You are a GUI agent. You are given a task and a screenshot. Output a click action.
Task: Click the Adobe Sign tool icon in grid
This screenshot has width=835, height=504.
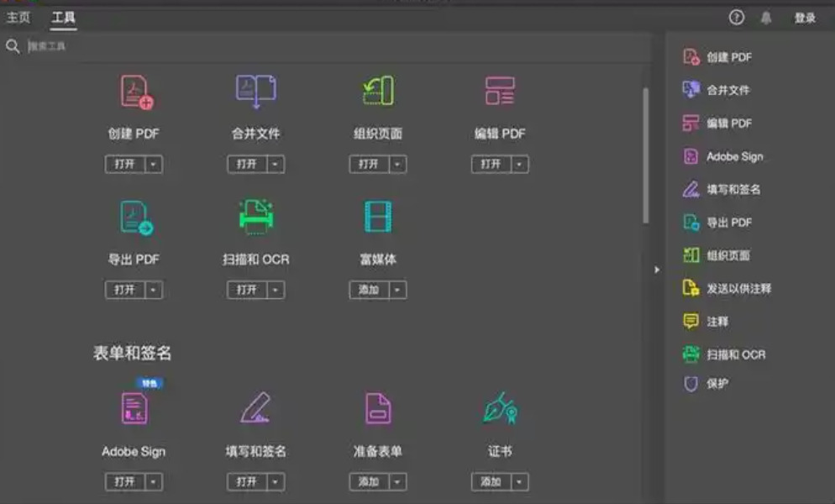pyautogui.click(x=134, y=408)
